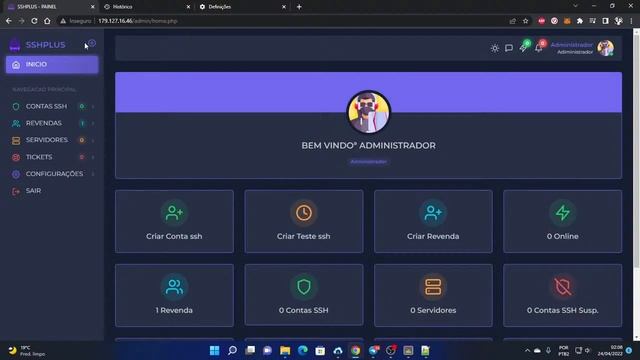Bookmark this page with the star icon
Screen dimensions: 640x360
526,21
